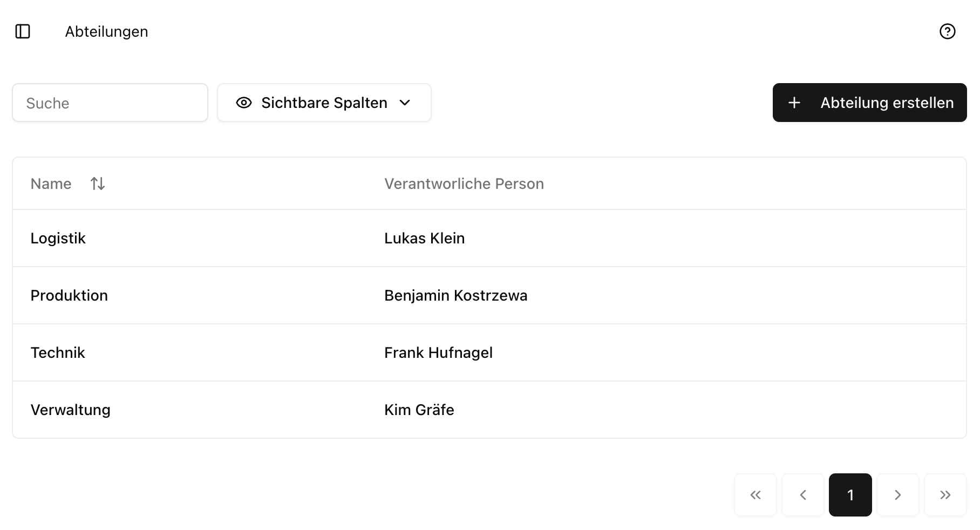The image size is (980, 530).
Task: Click the plus icon on Abteilung erstellen
Action: [x=794, y=103]
